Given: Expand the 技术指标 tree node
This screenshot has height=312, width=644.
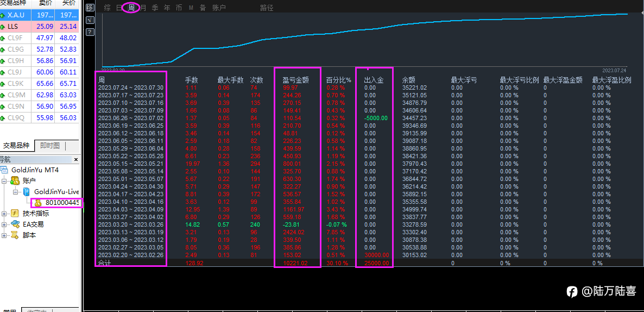Looking at the screenshot, I should coord(4,213).
